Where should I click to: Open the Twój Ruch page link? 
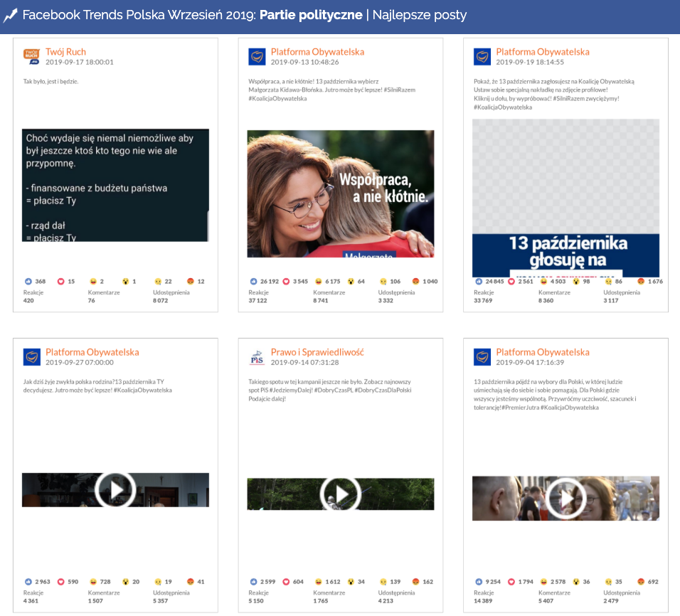pyautogui.click(x=65, y=52)
